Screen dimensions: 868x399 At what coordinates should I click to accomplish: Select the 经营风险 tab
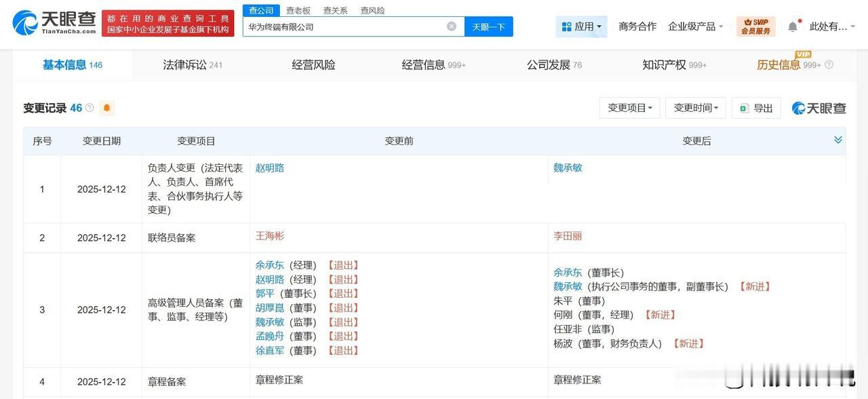point(313,65)
